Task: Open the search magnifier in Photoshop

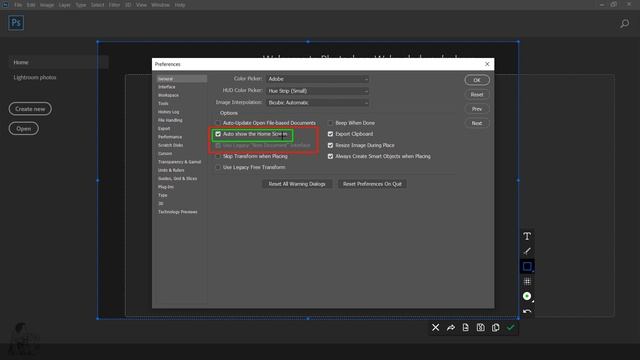Action: (x=624, y=24)
